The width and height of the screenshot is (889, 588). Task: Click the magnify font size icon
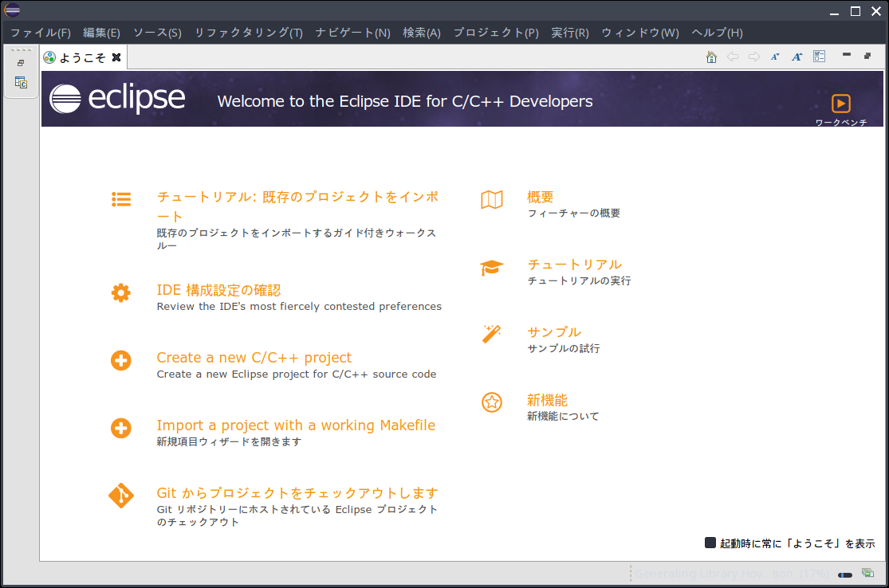coord(797,57)
